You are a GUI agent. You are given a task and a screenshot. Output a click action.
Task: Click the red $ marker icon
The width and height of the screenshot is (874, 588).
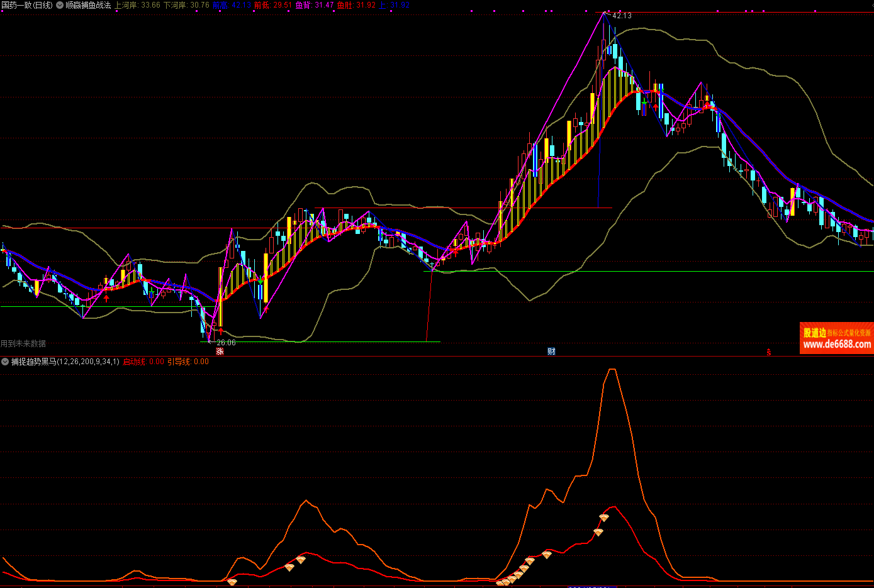[x=768, y=352]
